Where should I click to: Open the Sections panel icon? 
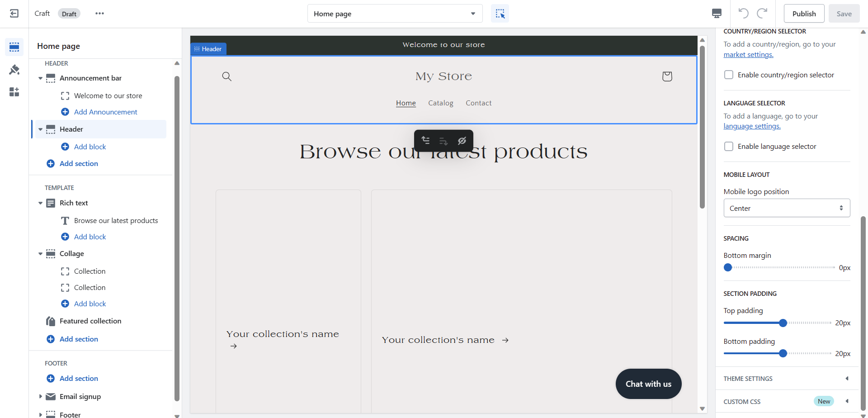(x=14, y=47)
